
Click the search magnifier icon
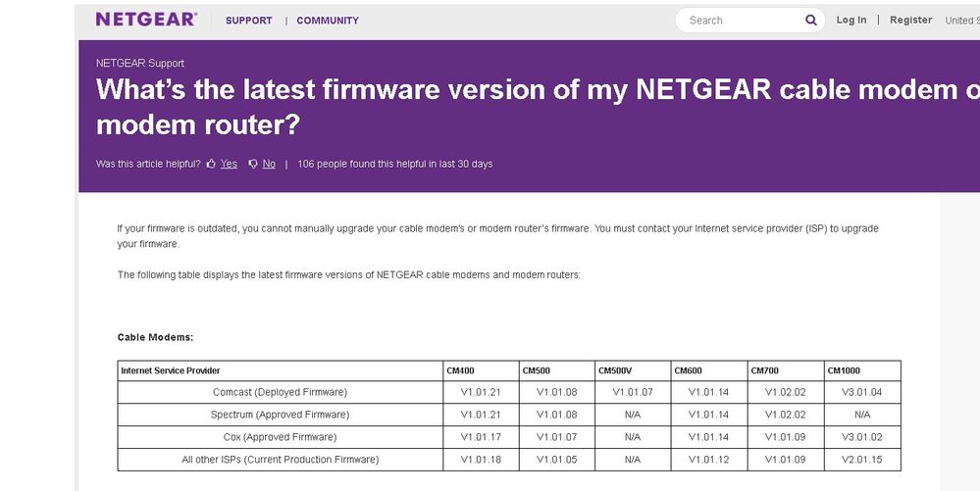pos(811,20)
